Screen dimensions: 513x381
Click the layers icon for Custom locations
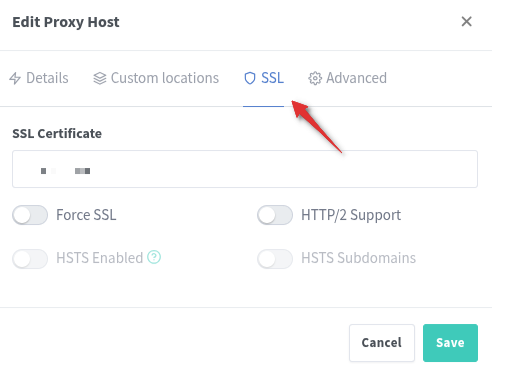click(100, 78)
